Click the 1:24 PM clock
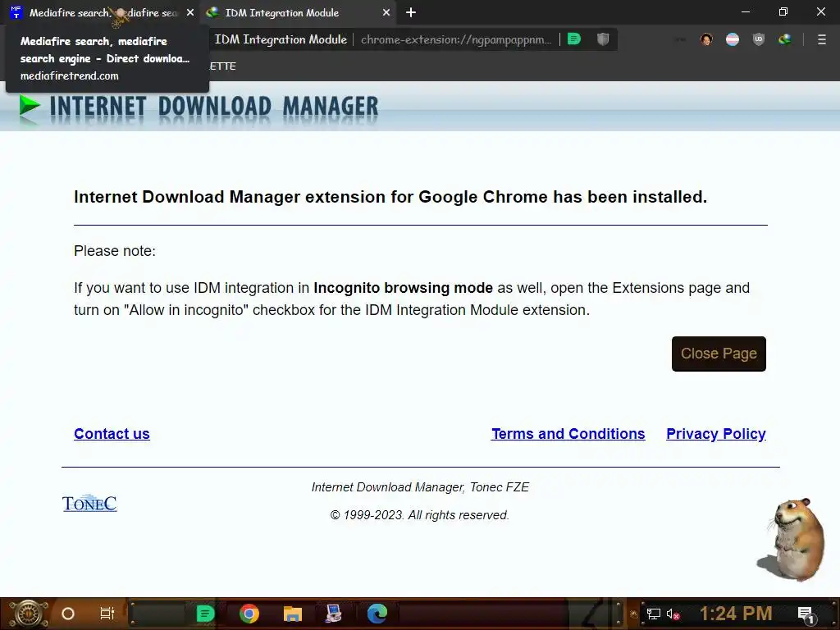Screen dimensions: 840x630 click(x=736, y=614)
